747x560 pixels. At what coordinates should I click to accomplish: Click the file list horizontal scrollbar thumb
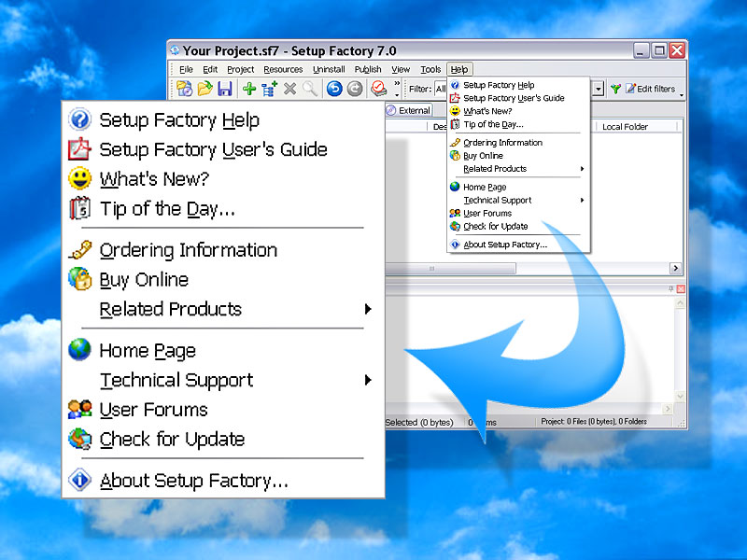[x=450, y=269]
